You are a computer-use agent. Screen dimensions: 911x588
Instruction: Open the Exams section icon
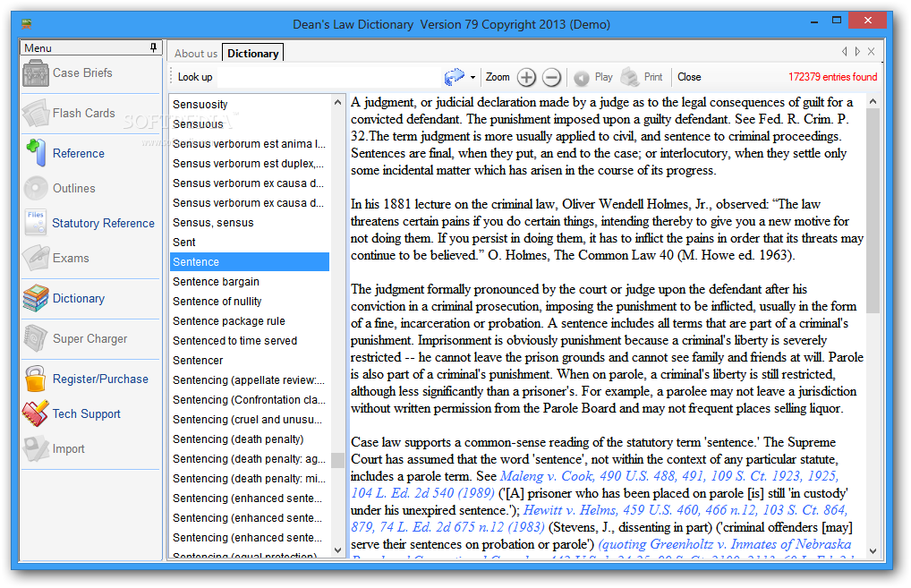36,258
